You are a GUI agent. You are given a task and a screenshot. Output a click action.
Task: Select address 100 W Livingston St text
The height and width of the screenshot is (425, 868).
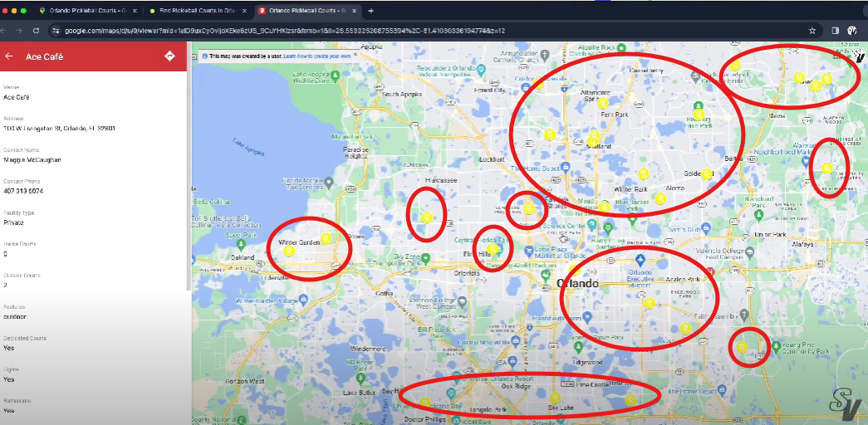[60, 129]
